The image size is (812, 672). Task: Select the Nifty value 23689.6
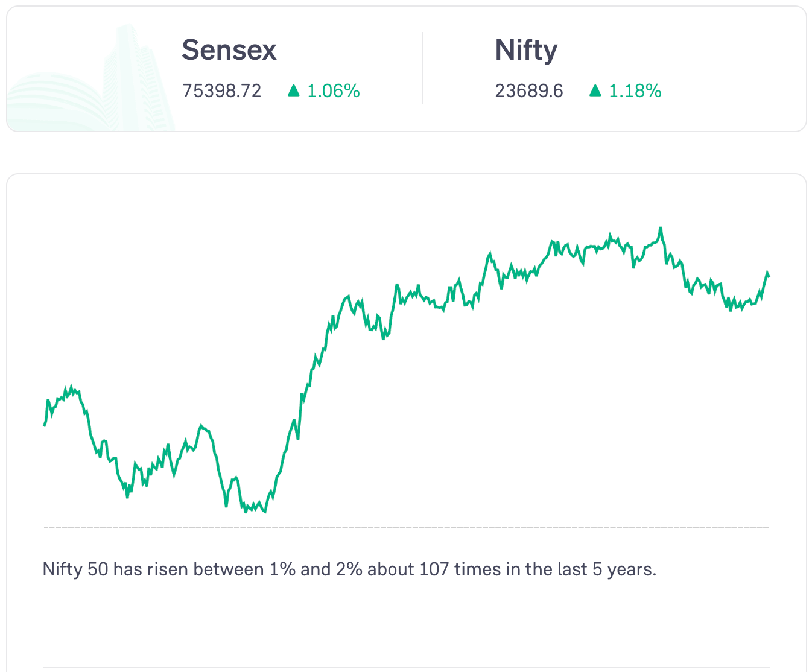click(x=529, y=91)
